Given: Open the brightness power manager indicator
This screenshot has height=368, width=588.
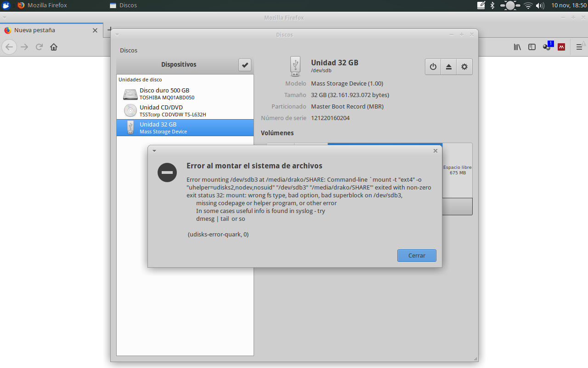Looking at the screenshot, I should [510, 6].
